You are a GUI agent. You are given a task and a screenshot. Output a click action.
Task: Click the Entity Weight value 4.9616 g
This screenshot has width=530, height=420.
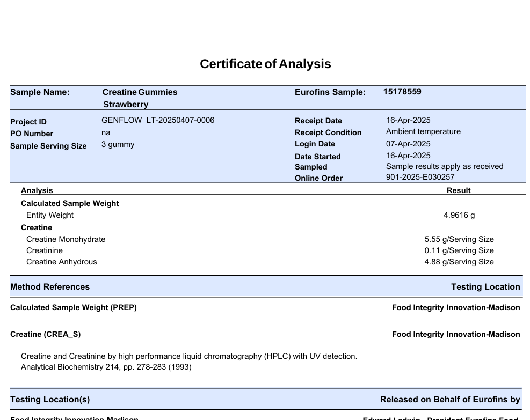pos(459,215)
